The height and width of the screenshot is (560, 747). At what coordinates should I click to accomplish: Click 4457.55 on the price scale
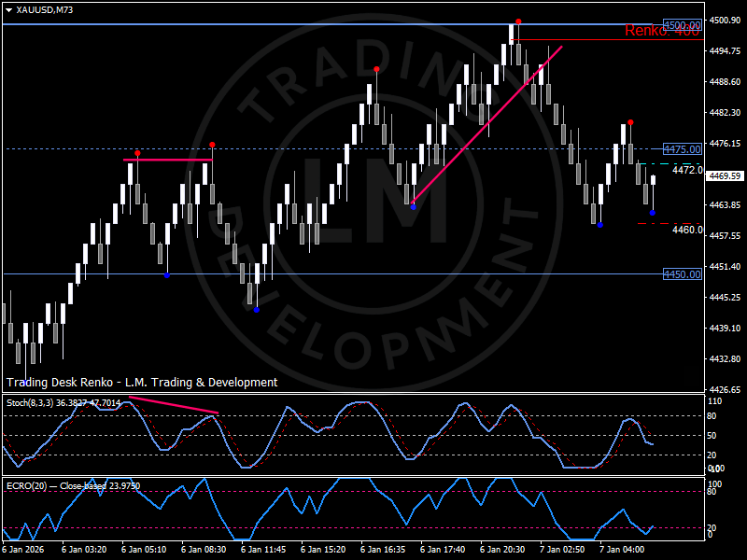(x=726, y=236)
